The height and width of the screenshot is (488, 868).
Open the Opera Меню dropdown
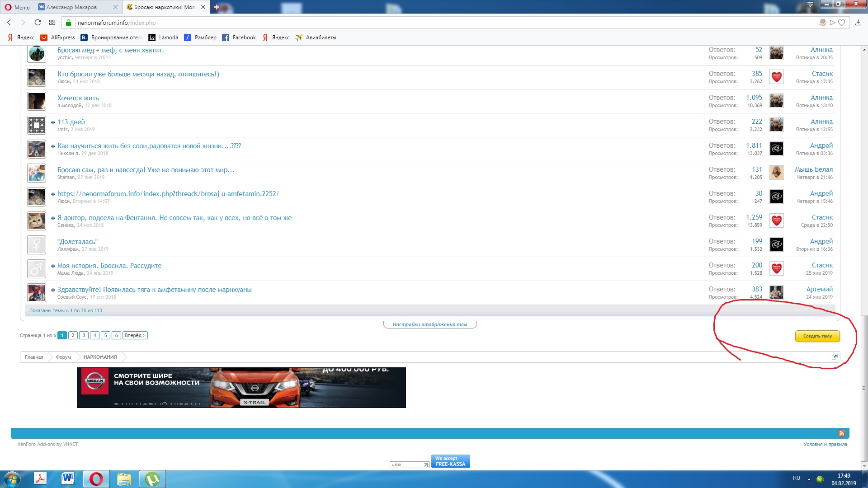tap(17, 7)
